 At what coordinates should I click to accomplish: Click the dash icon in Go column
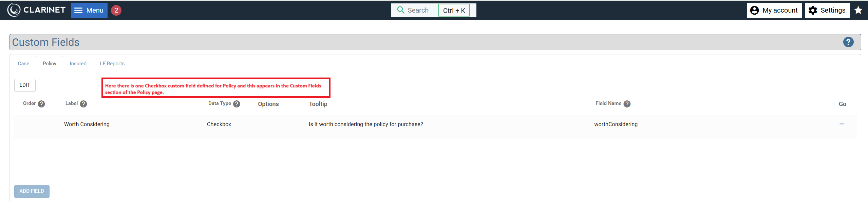(842, 124)
